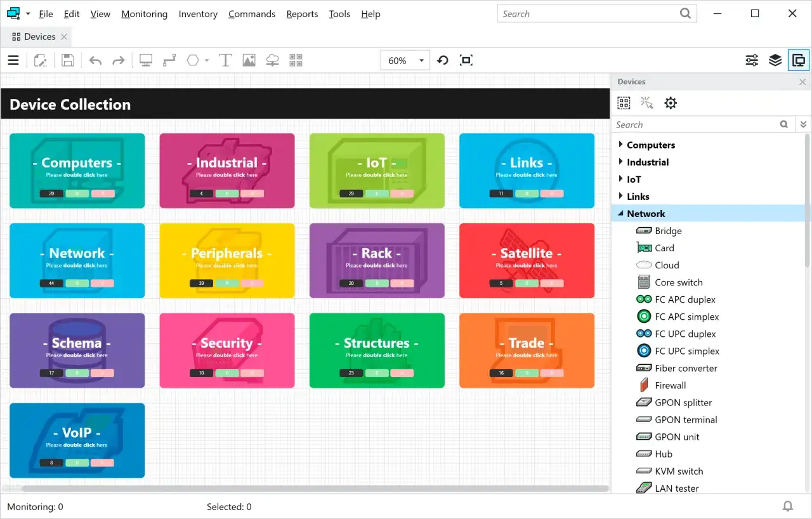Click the Computers collection card
The image size is (812, 519).
pos(77,171)
